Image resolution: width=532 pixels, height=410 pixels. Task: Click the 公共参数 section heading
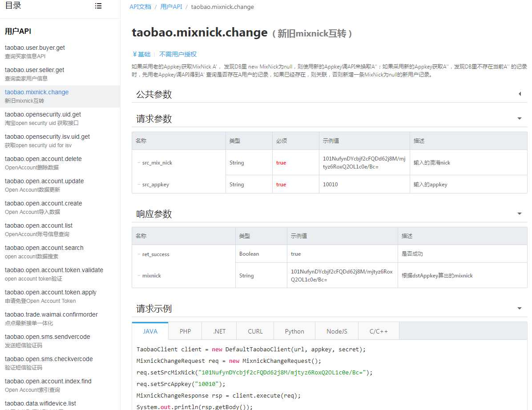pyautogui.click(x=154, y=94)
